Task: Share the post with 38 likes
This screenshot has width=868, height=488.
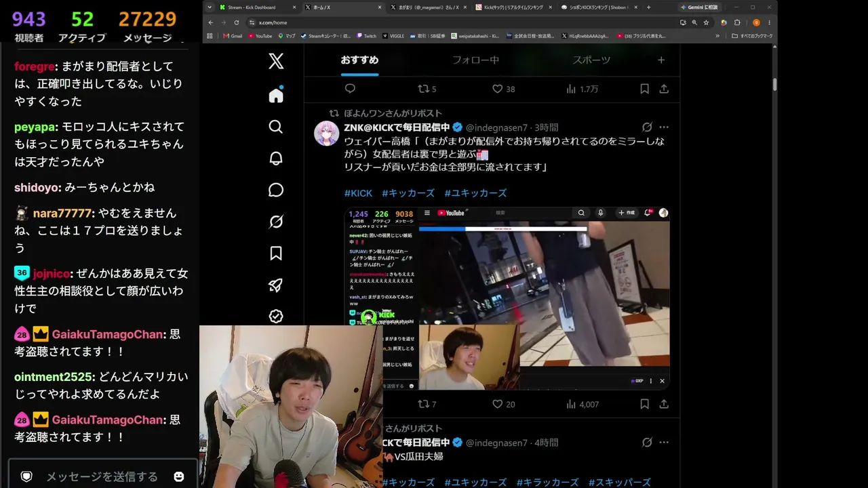Action: (x=664, y=89)
